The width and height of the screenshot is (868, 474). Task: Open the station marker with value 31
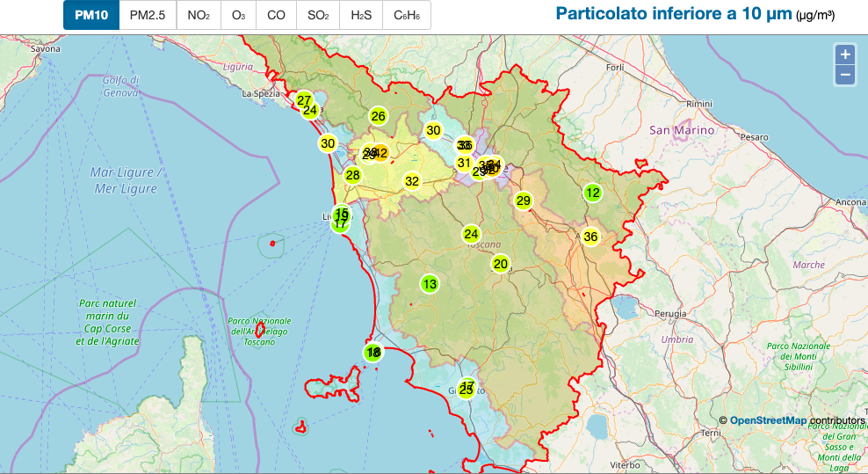pos(463,163)
